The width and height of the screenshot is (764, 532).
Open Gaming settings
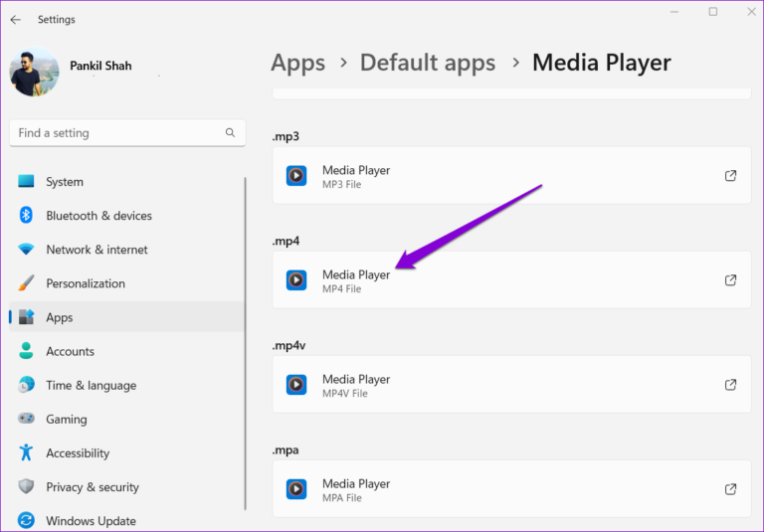tap(126, 419)
